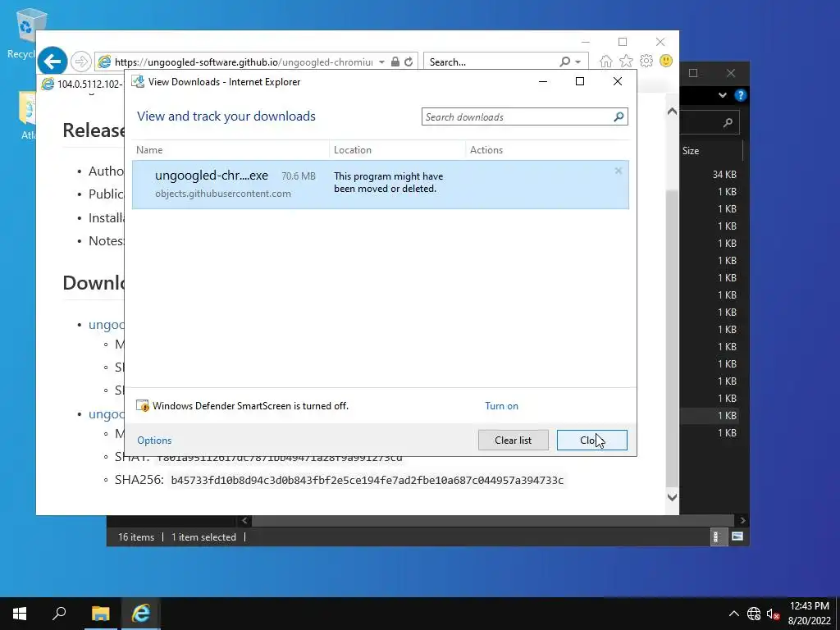This screenshot has width=840, height=630.
Task: Click the 16 items status text
Action: pos(136,536)
